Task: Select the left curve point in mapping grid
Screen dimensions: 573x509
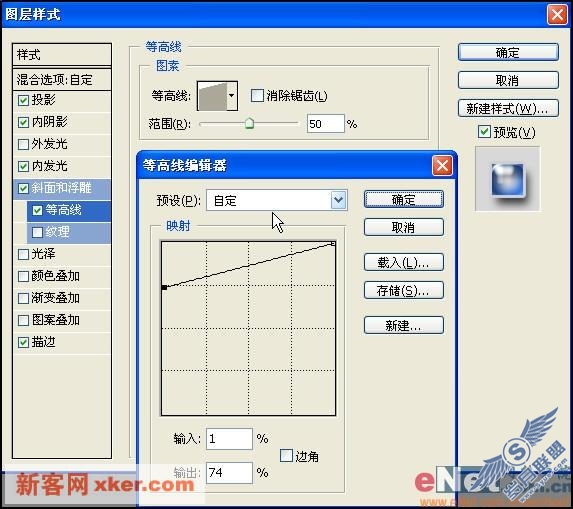Action: pos(164,288)
